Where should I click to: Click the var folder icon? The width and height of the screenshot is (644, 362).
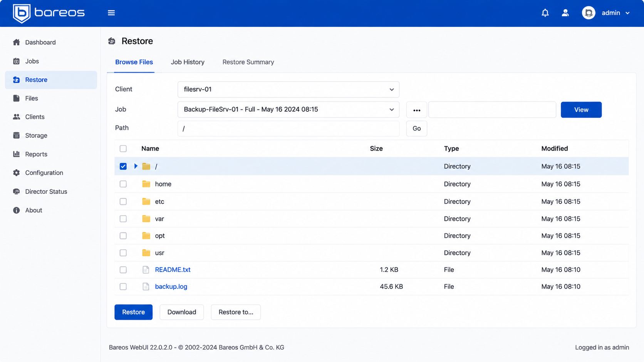[x=146, y=219]
